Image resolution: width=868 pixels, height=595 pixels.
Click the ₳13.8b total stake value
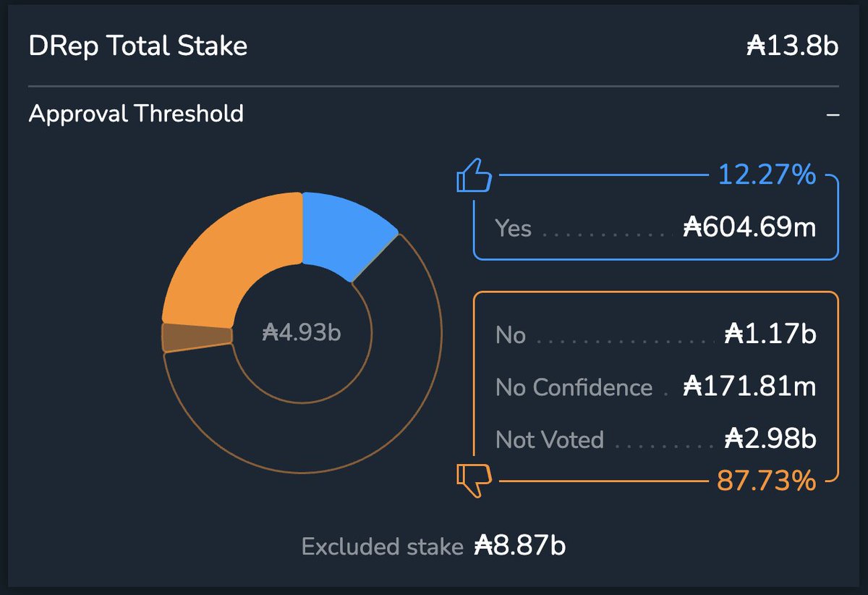click(x=792, y=47)
